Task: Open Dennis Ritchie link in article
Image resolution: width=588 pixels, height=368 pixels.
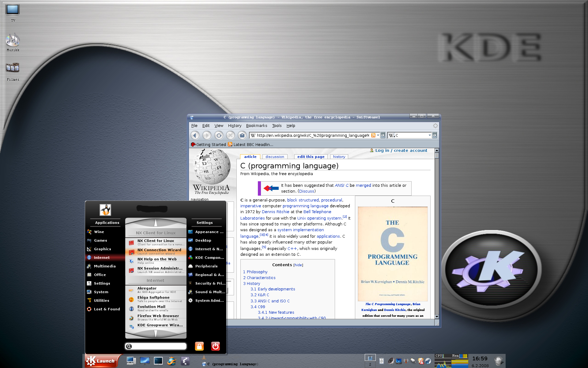Action: pyautogui.click(x=275, y=212)
